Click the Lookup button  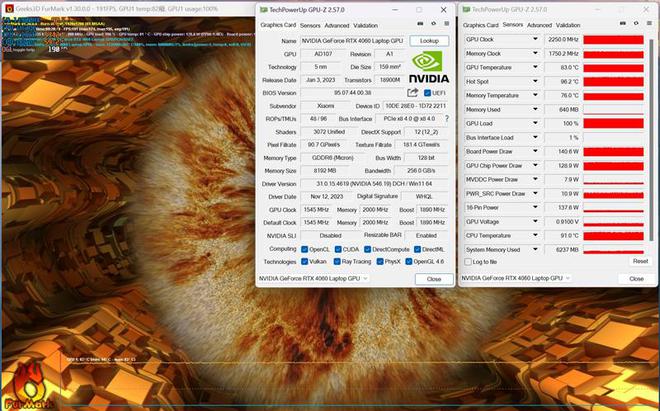pos(429,41)
